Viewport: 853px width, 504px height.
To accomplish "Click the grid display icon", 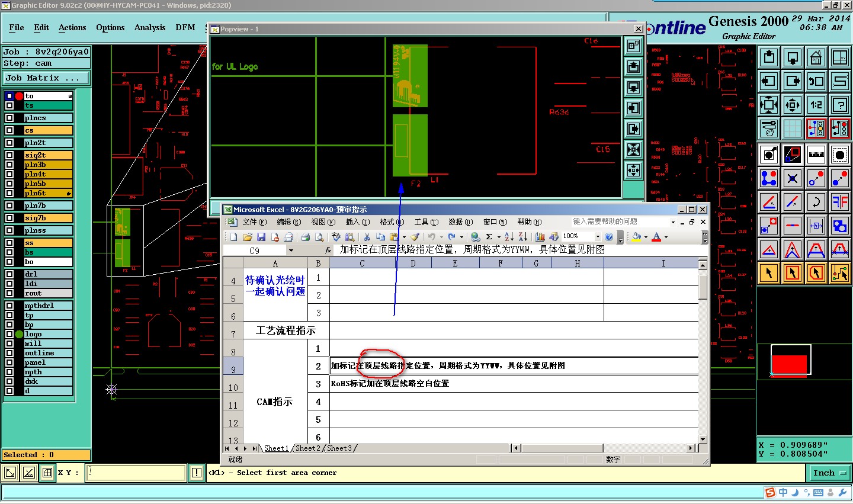I will tap(792, 129).
